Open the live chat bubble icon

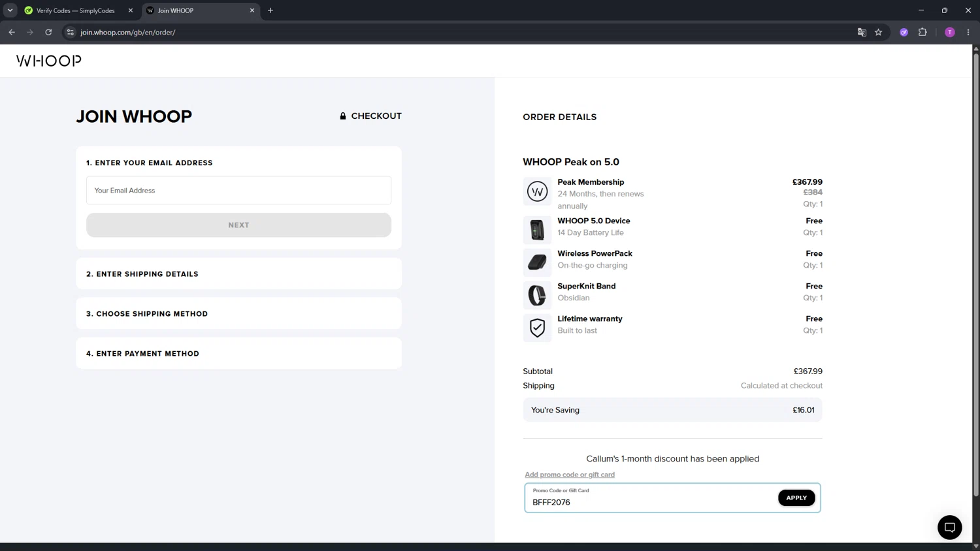click(950, 527)
